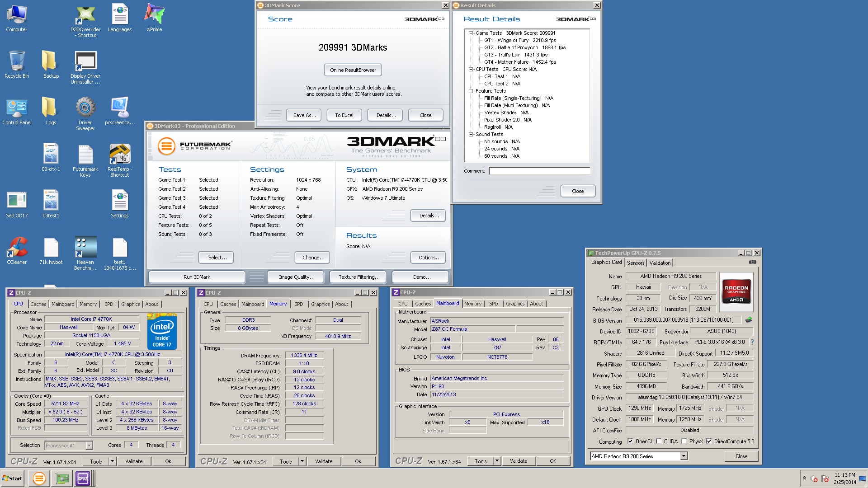Click the Run 3DMark button
The width and height of the screenshot is (868, 488).
point(197,277)
